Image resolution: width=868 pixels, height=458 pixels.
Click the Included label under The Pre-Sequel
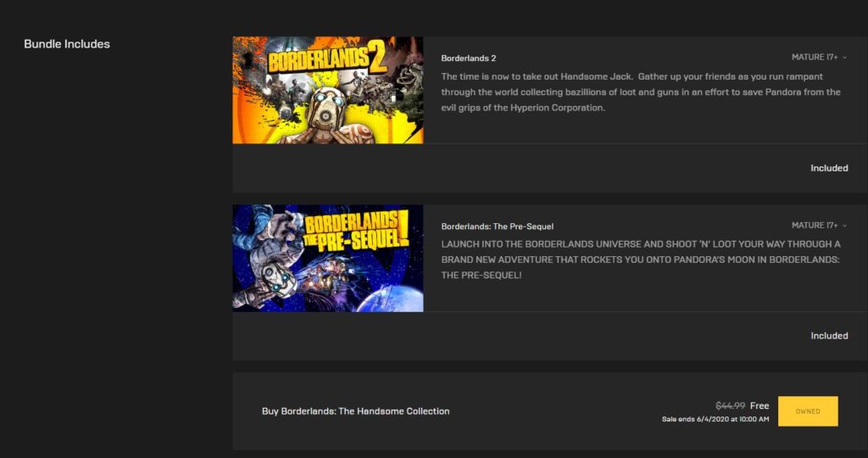tap(829, 336)
